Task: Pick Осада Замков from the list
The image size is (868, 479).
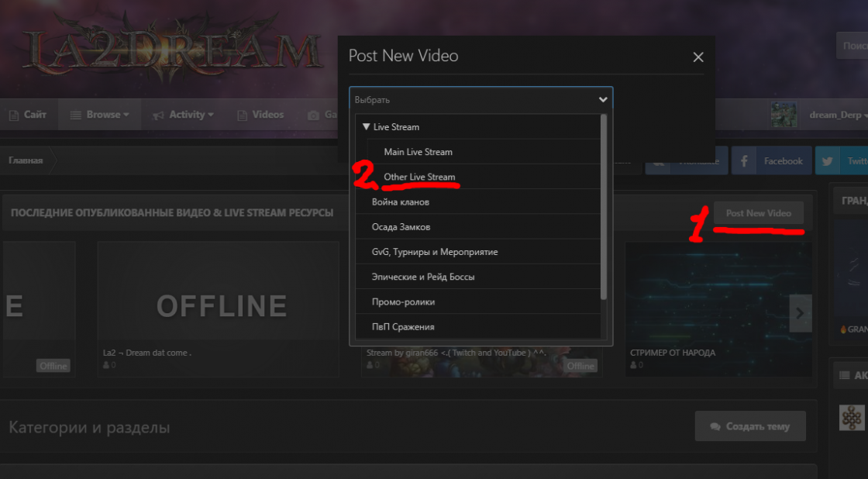Action: [x=401, y=227]
